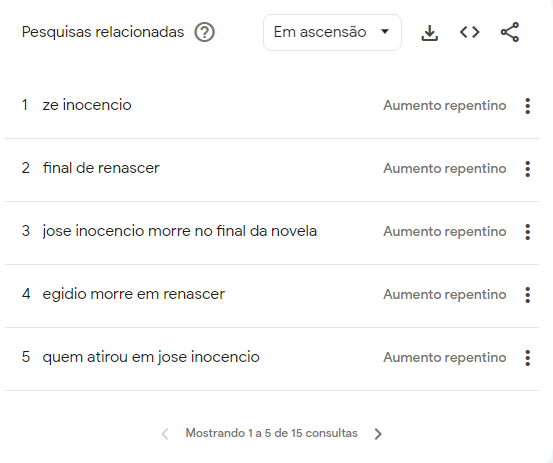The width and height of the screenshot is (553, 463).
Task: Select Mostrando 1 a 5 de 15 consultas text
Action: pyautogui.click(x=272, y=433)
